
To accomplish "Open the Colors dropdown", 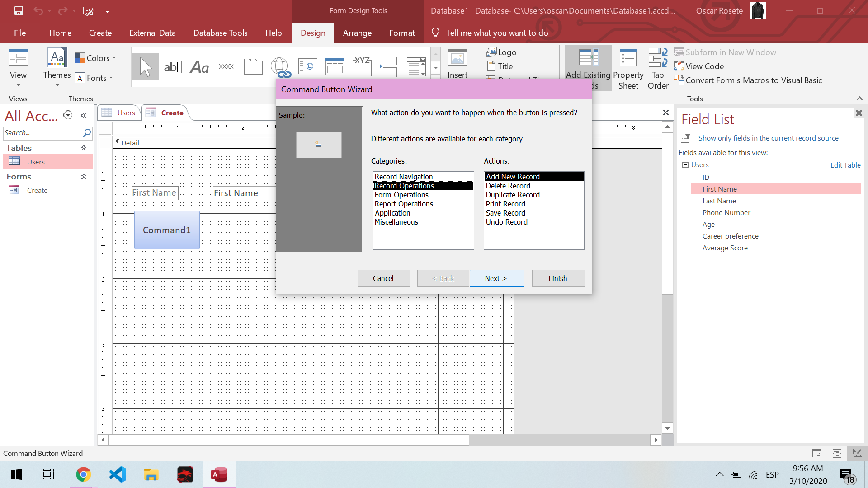I will click(x=96, y=58).
